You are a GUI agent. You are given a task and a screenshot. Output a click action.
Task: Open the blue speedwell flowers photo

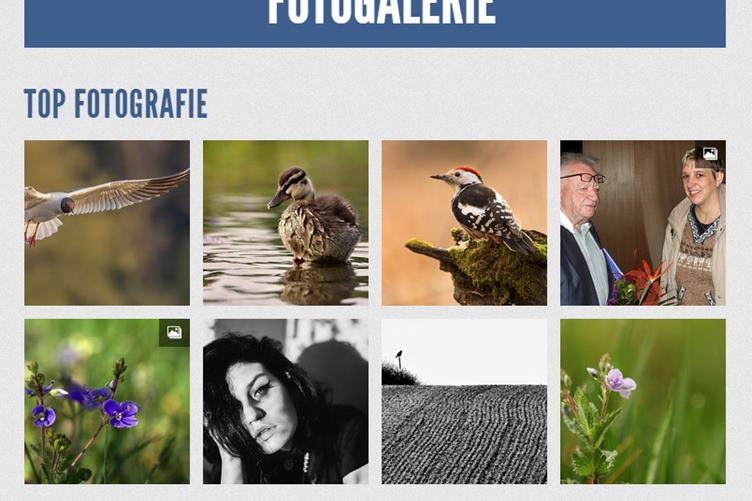coord(107,401)
